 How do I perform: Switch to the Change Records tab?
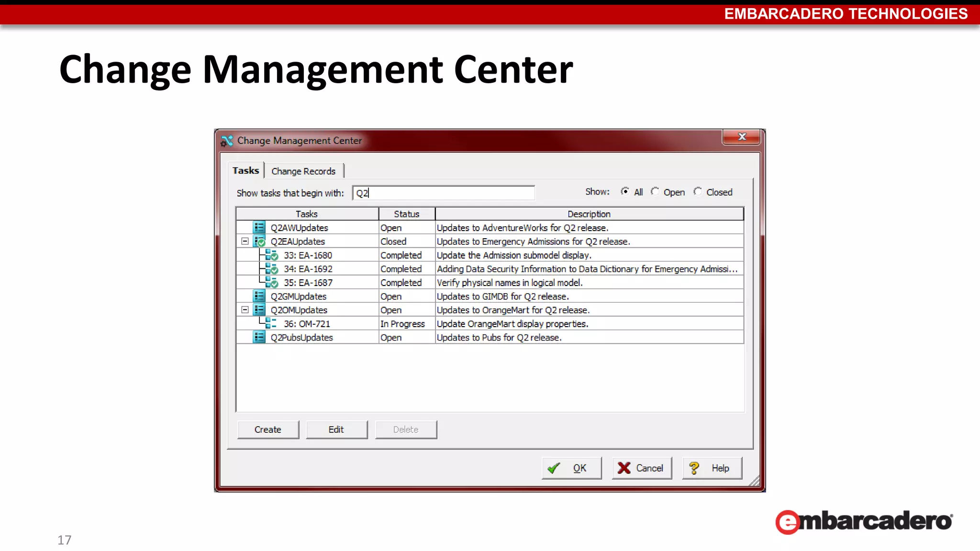(x=303, y=171)
